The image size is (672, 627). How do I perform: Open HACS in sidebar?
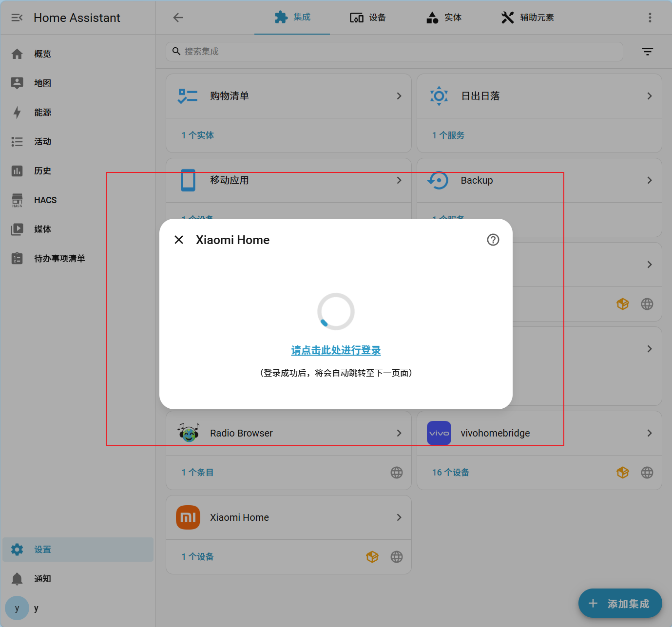click(78, 200)
